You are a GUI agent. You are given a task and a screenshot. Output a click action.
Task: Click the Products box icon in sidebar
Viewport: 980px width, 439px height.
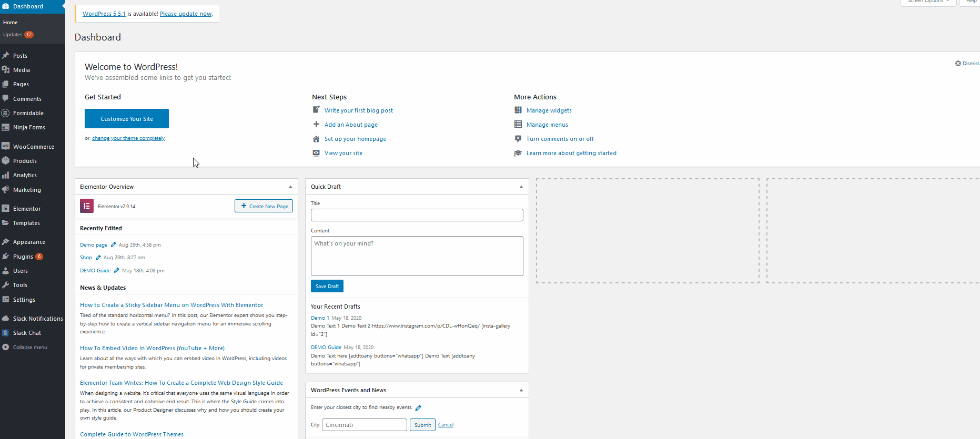click(x=6, y=160)
